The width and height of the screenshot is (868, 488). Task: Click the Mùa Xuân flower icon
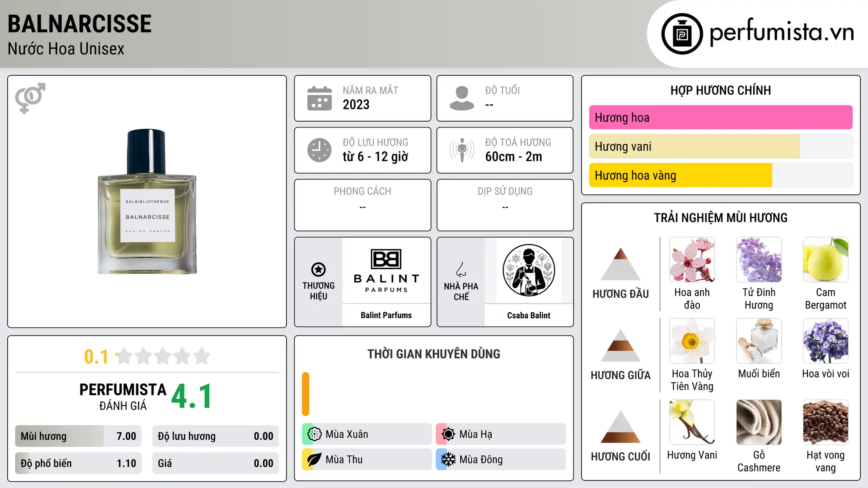tap(314, 434)
